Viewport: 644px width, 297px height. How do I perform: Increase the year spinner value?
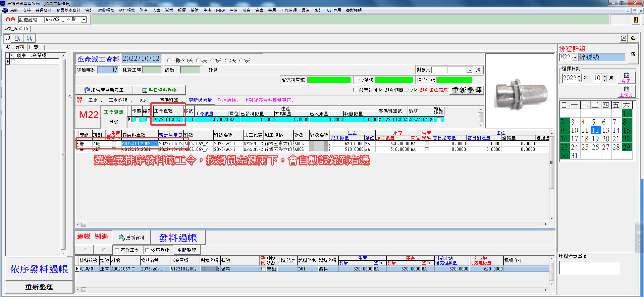579,76
